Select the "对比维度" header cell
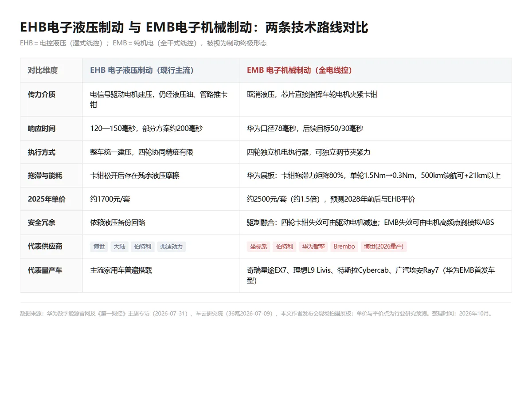The height and width of the screenshot is (399, 532). click(51, 70)
